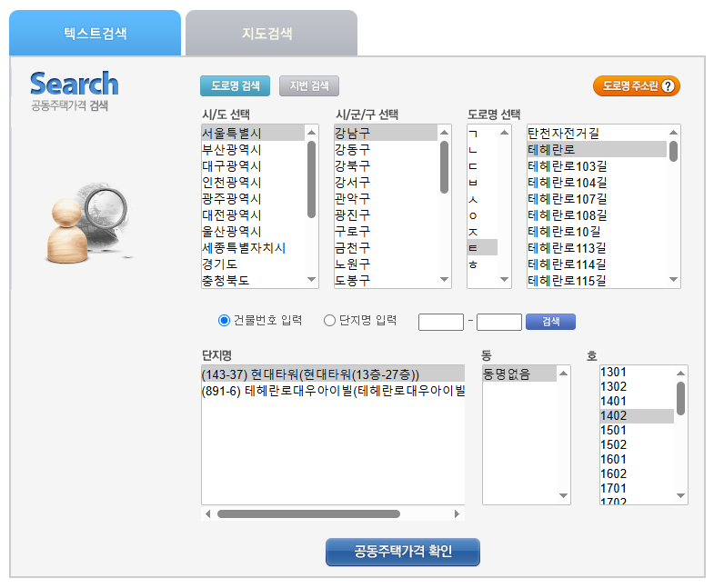Choose 강북구 district
Image resolution: width=714 pixels, height=588 pixels.
pos(386,165)
